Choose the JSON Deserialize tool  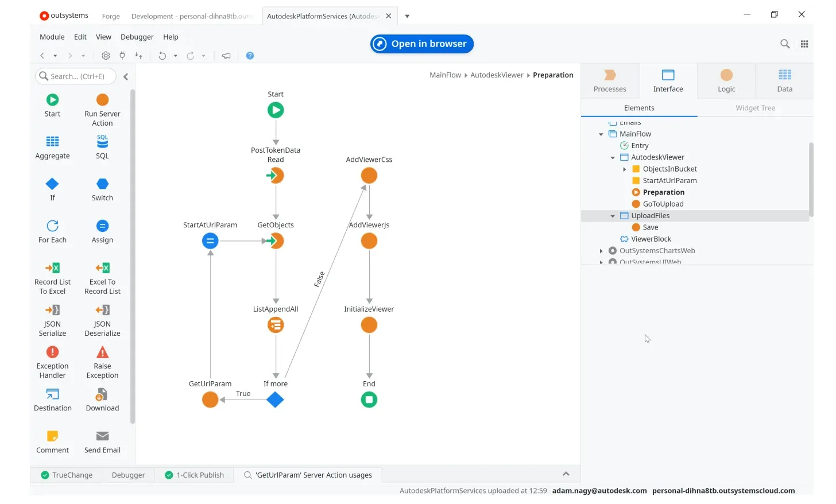102,320
